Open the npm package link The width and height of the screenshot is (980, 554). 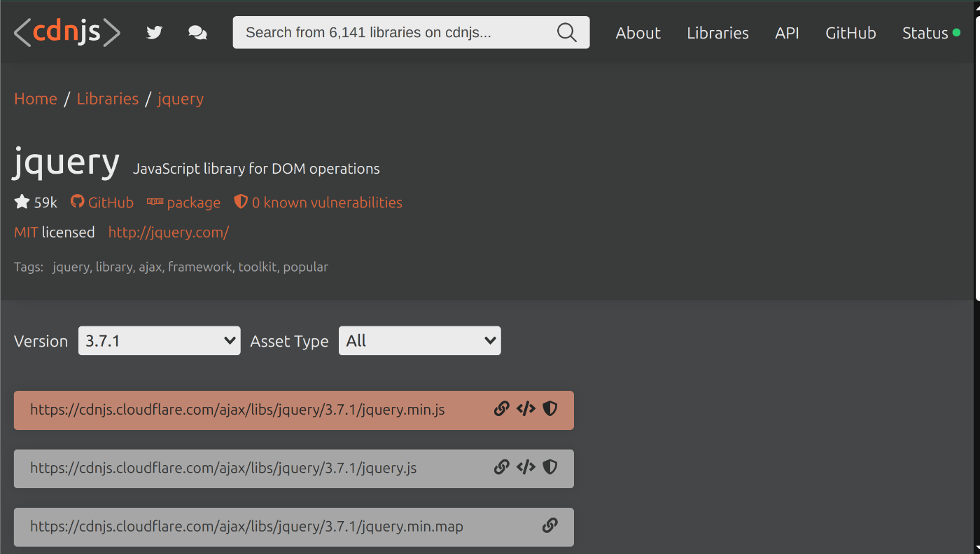click(x=183, y=202)
